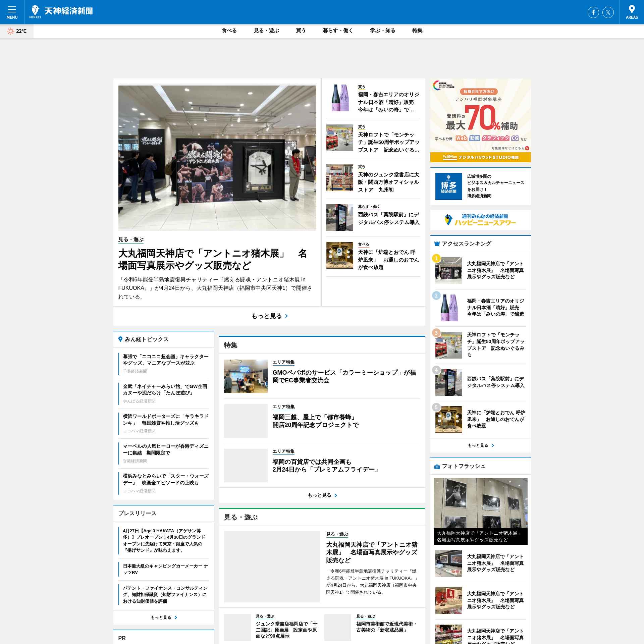The height and width of the screenshot is (644, 644).
Task: Open the GMOペパボ カラーミーショップ feature
Action: 344,376
